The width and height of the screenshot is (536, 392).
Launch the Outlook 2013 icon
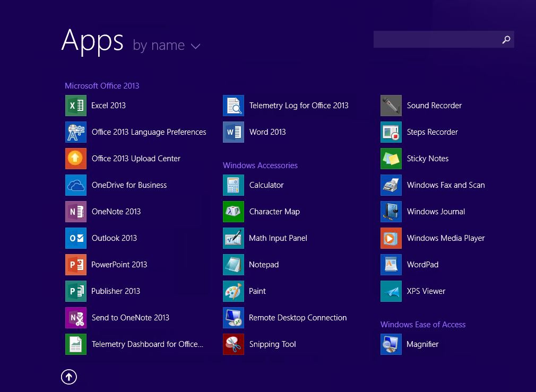pyautogui.click(x=75, y=238)
